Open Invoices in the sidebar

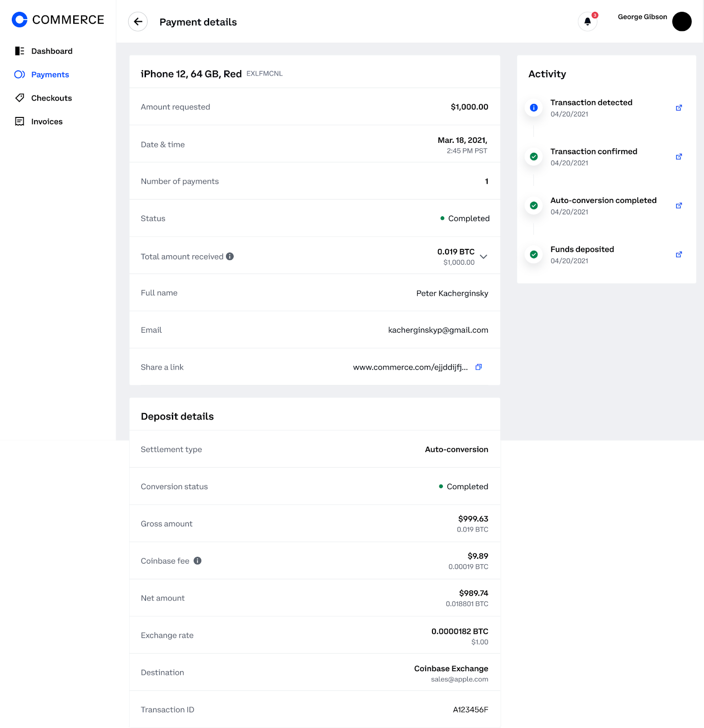click(x=47, y=121)
